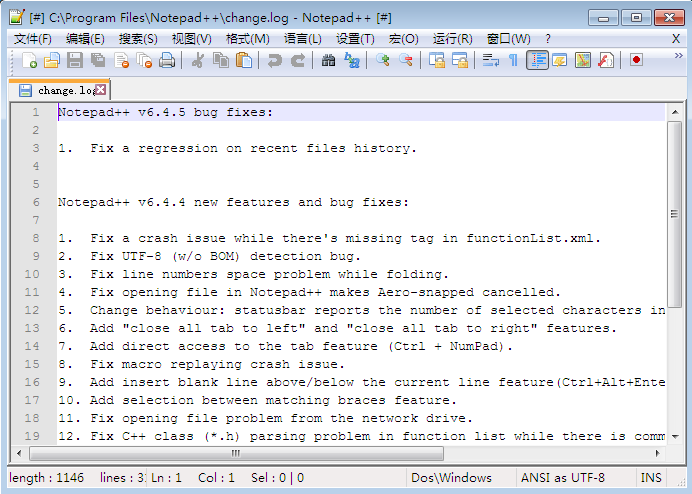Select the change.log tab

coord(59,90)
